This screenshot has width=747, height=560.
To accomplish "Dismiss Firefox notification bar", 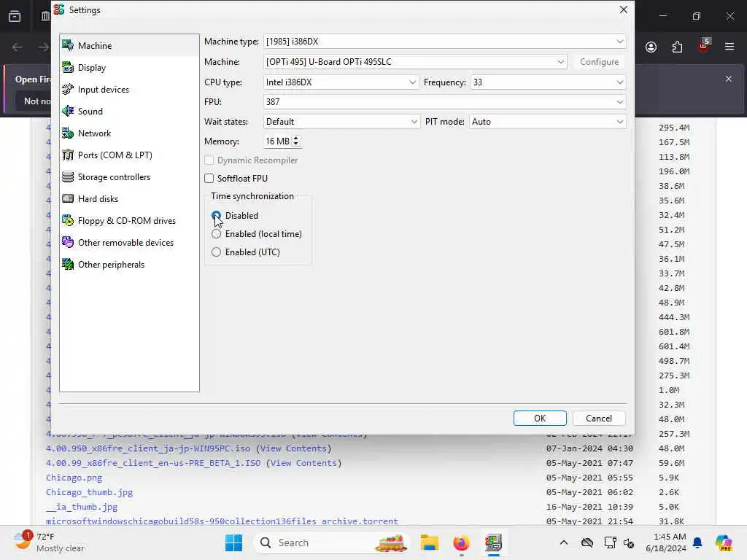I will (x=729, y=79).
